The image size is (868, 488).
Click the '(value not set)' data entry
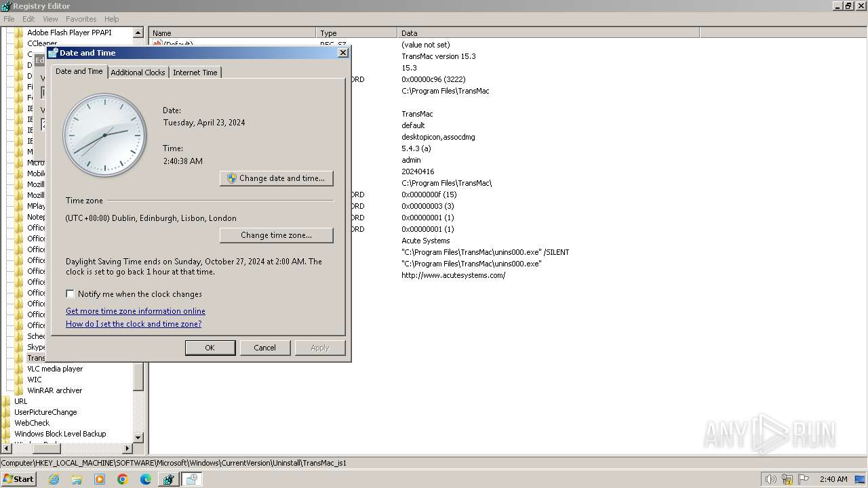click(x=426, y=45)
